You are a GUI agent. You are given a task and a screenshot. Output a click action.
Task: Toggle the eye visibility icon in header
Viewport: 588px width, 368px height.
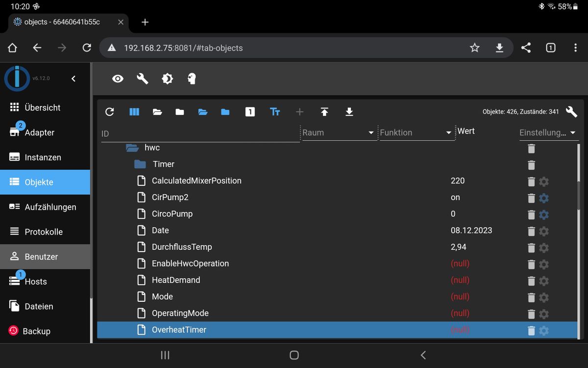[x=118, y=79]
